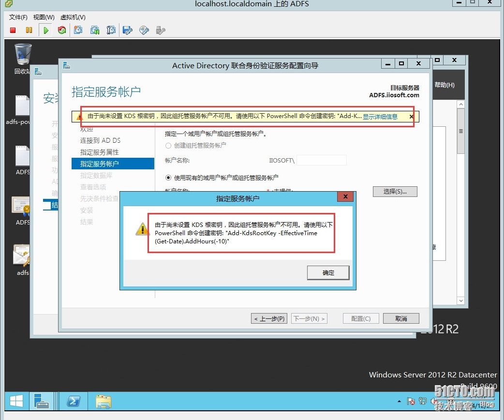
Task: Show hidden tray icons arrow
Action: [399, 401]
